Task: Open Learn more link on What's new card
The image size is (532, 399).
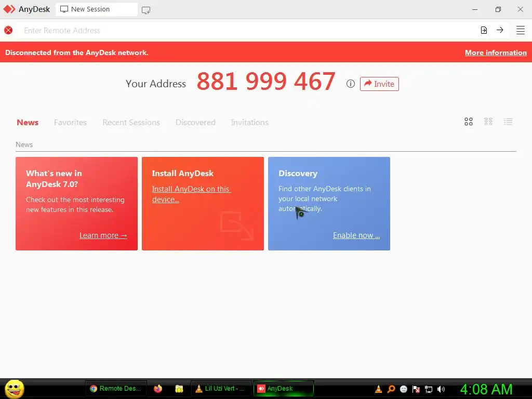Action: tap(103, 235)
